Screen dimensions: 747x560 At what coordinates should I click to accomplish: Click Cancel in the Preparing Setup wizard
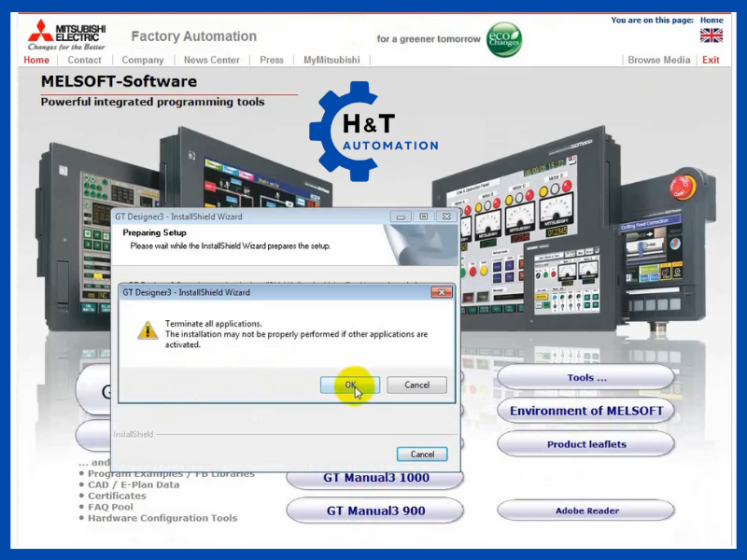[x=422, y=455]
